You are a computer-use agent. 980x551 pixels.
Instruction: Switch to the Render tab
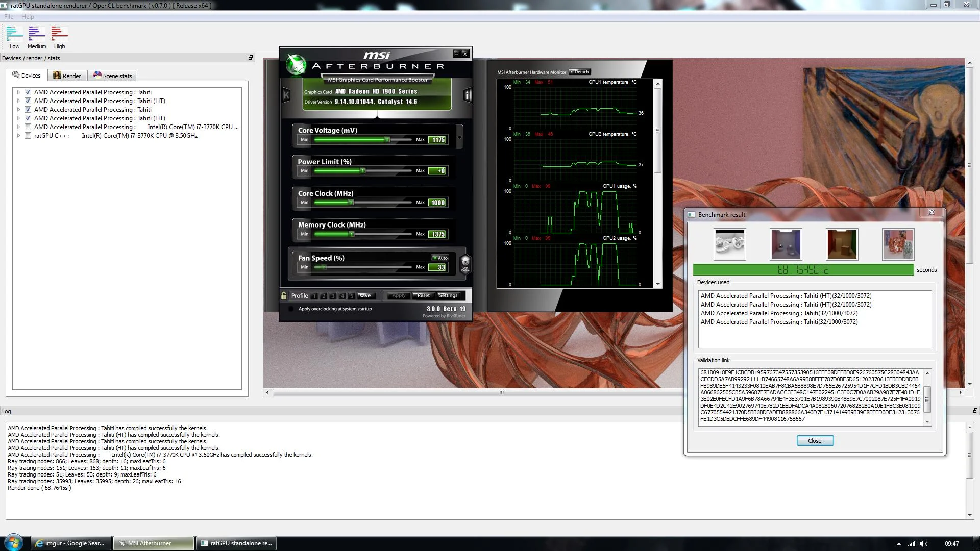coord(67,76)
